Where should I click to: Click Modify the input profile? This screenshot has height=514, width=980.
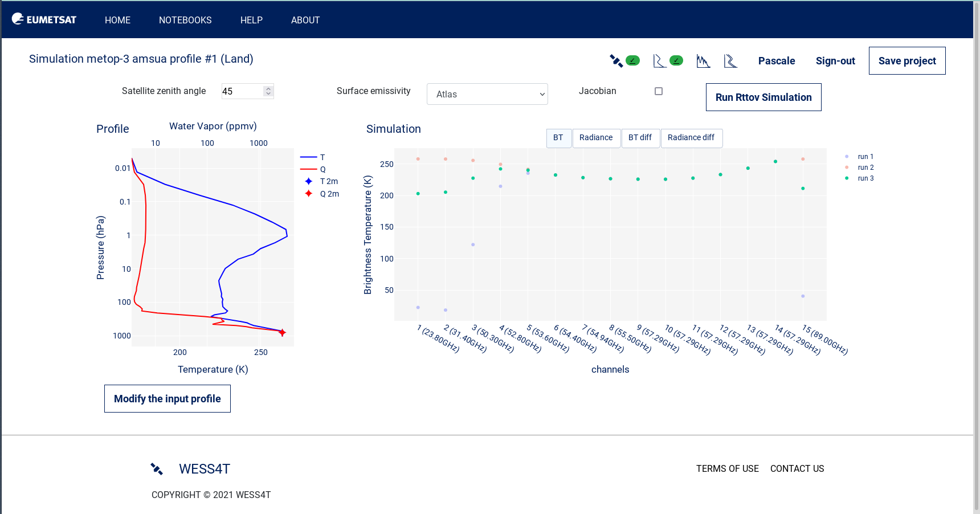pos(167,398)
